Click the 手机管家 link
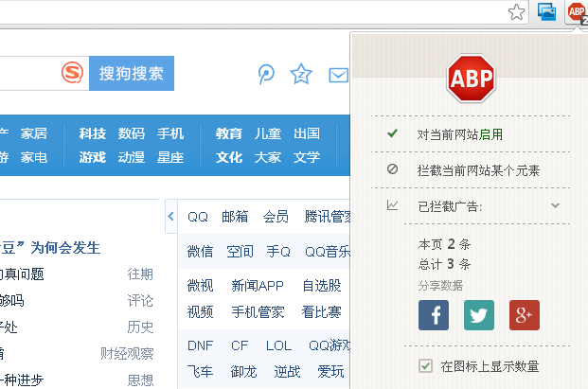This screenshot has height=389, width=588. [258, 311]
